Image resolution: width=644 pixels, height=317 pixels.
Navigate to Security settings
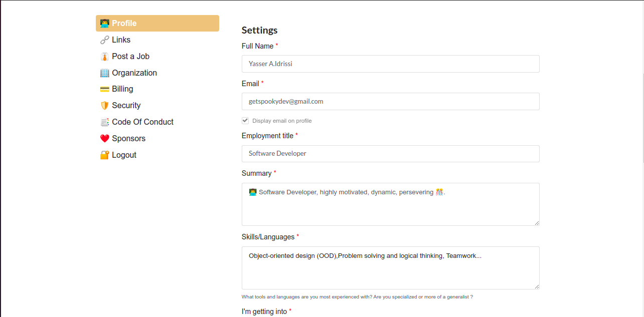pos(126,105)
